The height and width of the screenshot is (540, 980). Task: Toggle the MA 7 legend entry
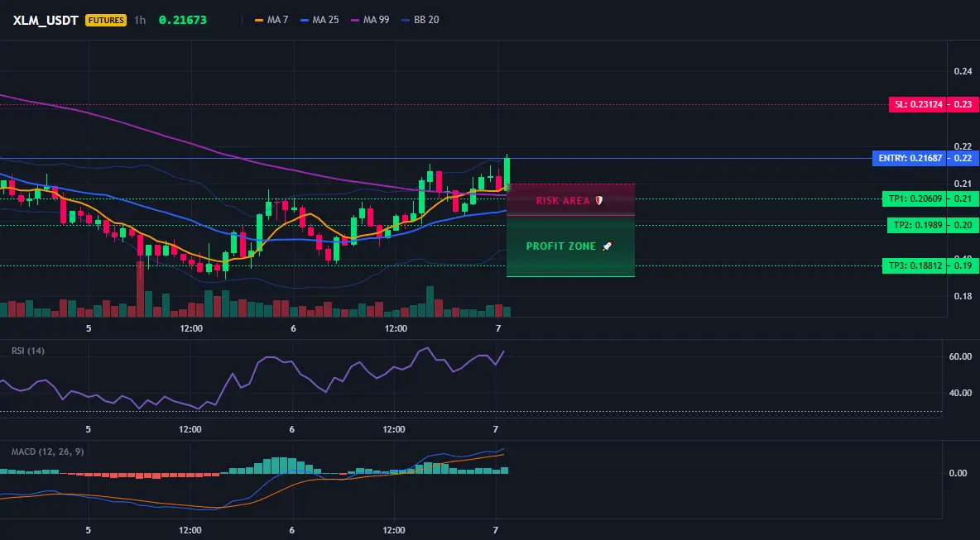tap(271, 20)
